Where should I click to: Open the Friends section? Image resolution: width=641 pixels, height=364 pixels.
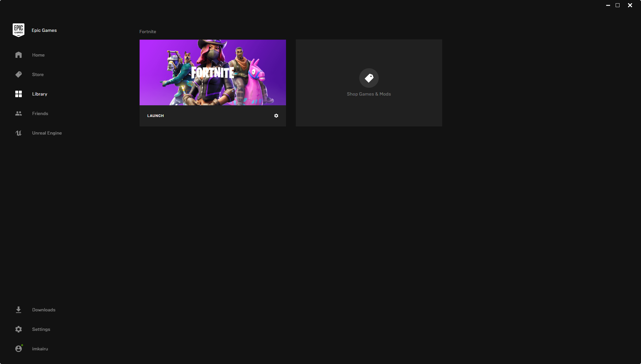tap(40, 113)
